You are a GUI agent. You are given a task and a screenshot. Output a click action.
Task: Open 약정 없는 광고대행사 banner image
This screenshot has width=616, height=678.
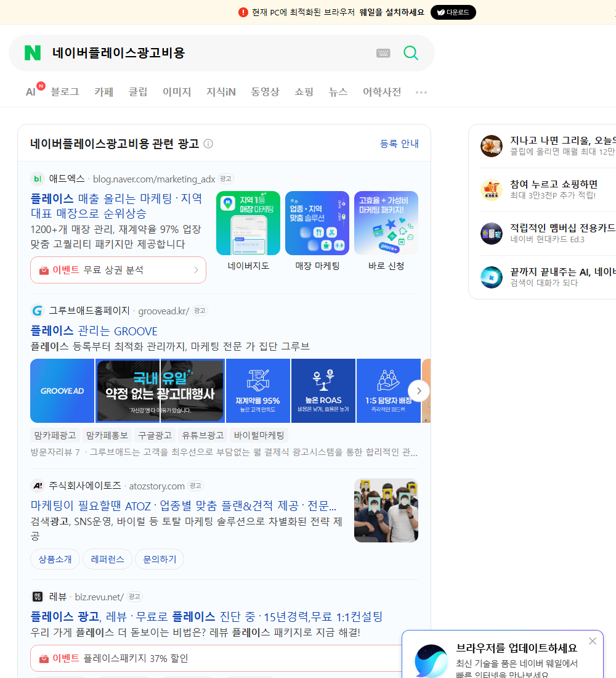[160, 390]
